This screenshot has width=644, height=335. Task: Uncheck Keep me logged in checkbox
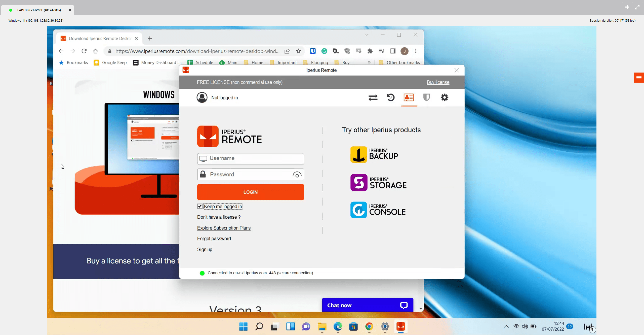200,206
